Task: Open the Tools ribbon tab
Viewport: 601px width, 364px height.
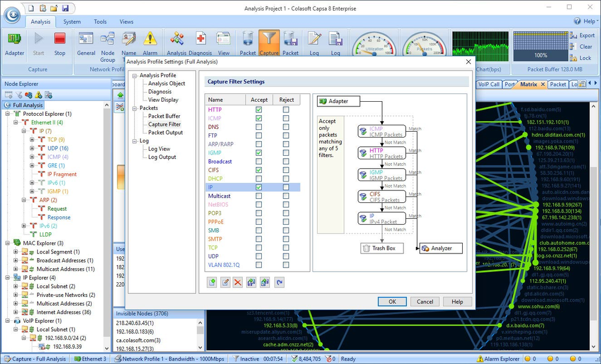Action: tap(100, 22)
